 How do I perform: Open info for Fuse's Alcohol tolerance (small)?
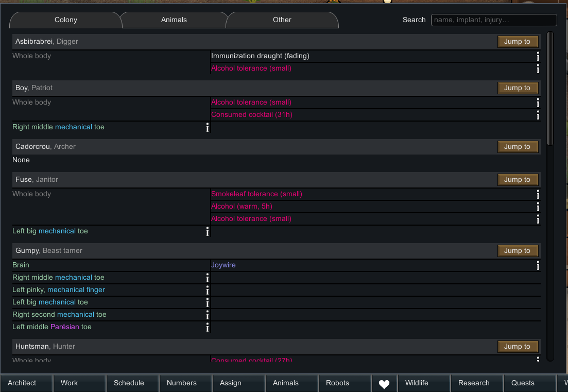(x=538, y=219)
